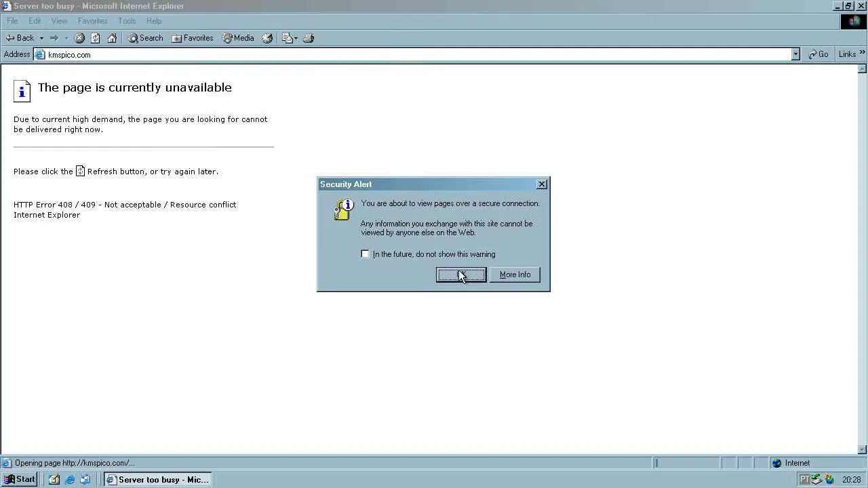Select the 'HTTP Error 408 / 409' line
The height and width of the screenshot is (488, 868).
(125, 205)
